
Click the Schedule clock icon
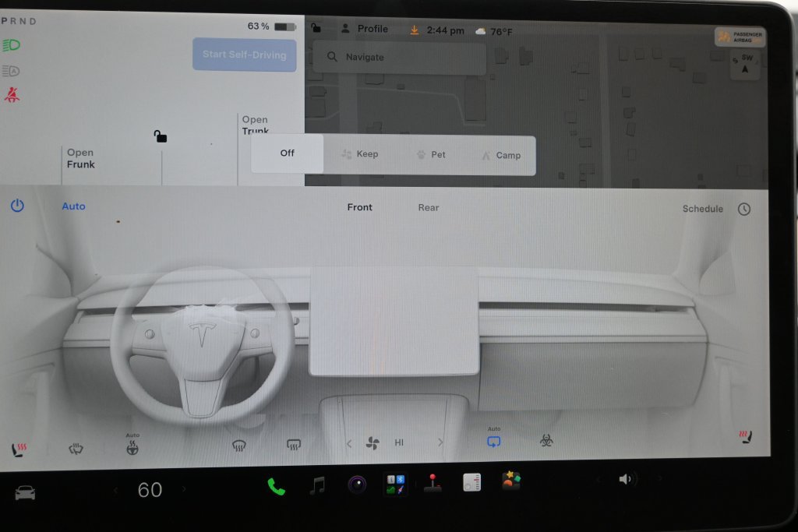(x=744, y=209)
